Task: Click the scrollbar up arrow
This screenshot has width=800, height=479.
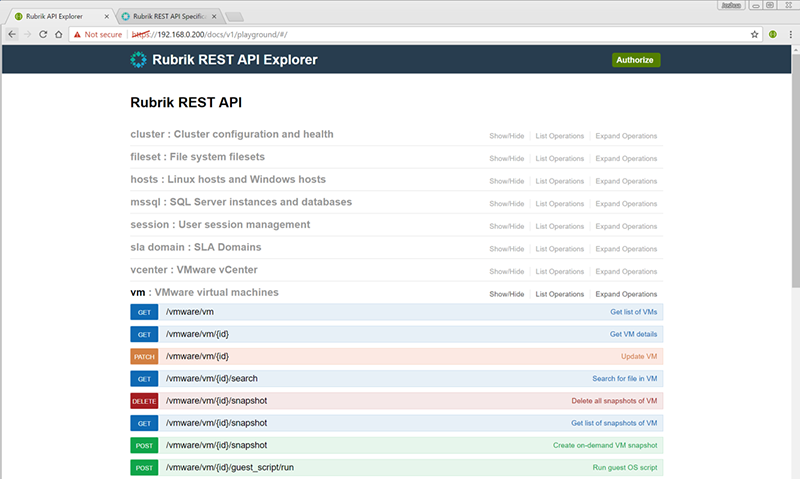Action: pyautogui.click(x=795, y=49)
